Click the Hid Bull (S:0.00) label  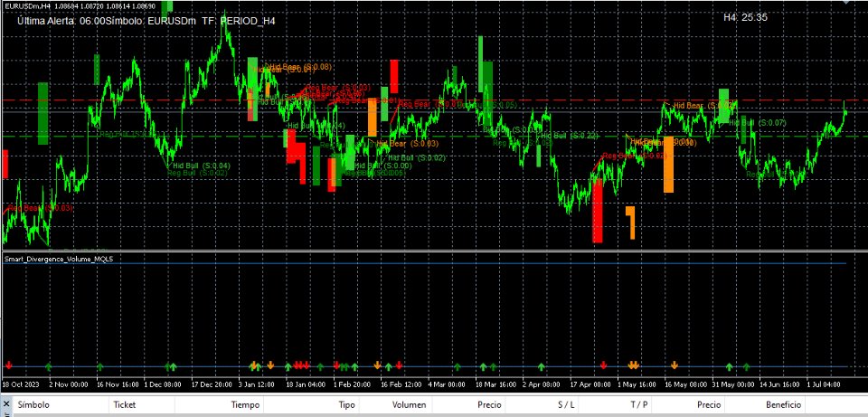pyautogui.click(x=383, y=166)
